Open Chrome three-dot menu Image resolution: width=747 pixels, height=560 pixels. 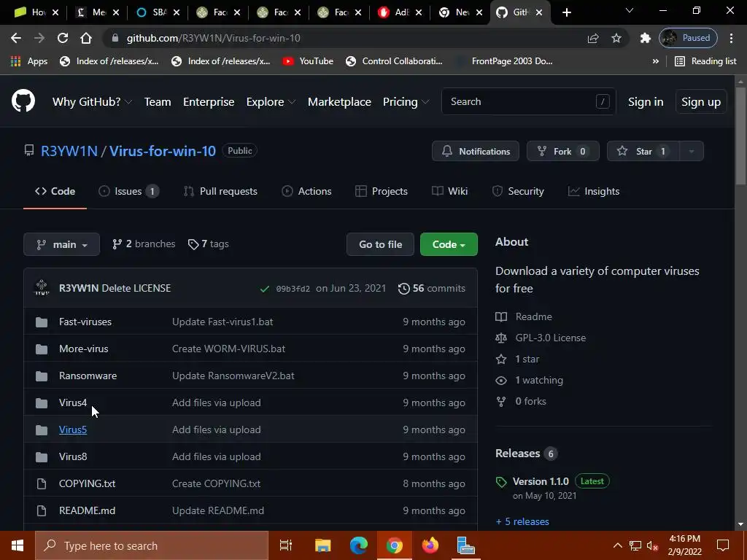click(x=731, y=38)
